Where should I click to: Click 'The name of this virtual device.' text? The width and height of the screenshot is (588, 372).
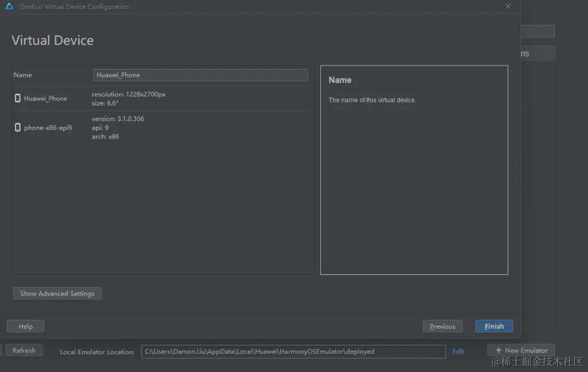click(x=372, y=100)
